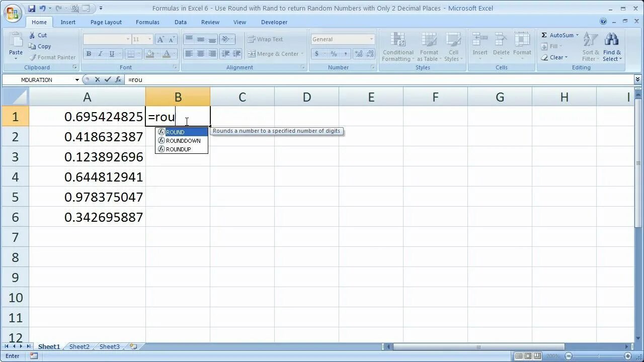
Task: Apply the fill color bucket
Action: coord(149,54)
